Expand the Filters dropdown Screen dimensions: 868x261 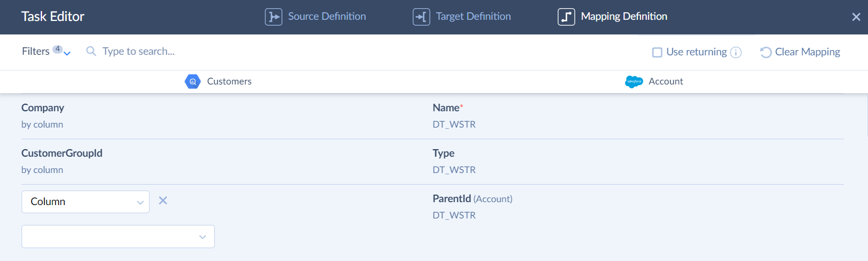tap(46, 51)
